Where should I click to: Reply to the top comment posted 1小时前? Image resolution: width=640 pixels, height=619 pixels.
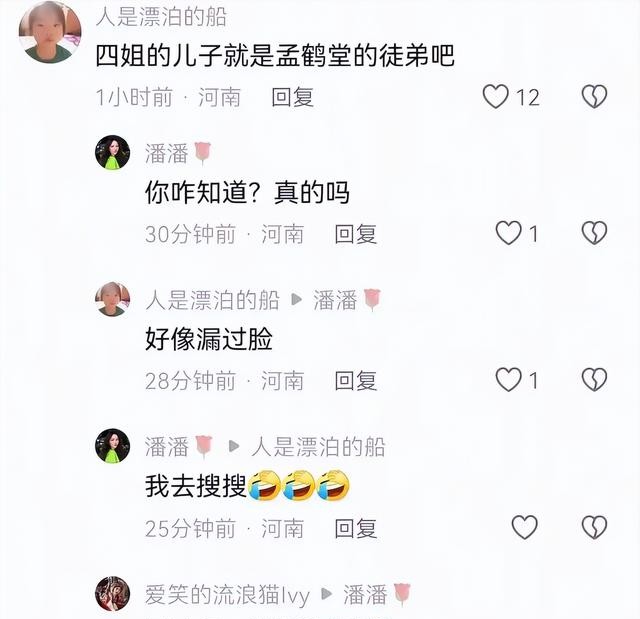[x=293, y=97]
